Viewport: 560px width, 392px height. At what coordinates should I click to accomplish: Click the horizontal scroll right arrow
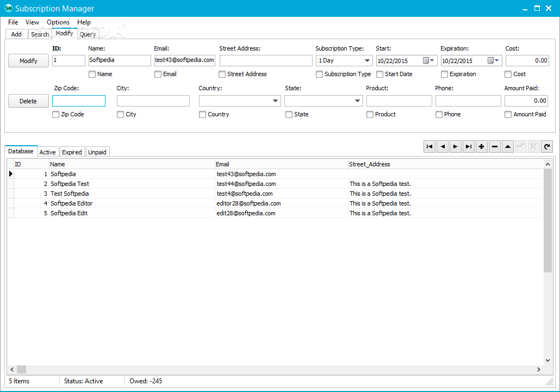point(539,370)
